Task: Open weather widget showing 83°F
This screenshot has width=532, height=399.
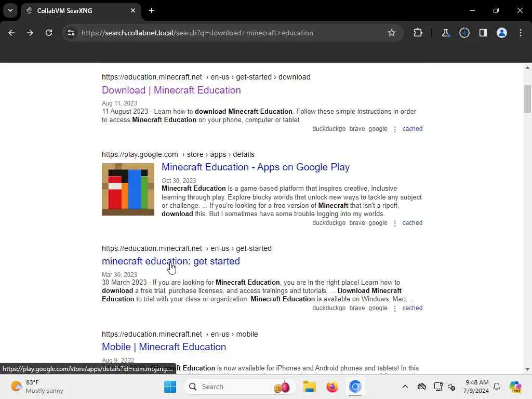Action: pyautogui.click(x=37, y=387)
